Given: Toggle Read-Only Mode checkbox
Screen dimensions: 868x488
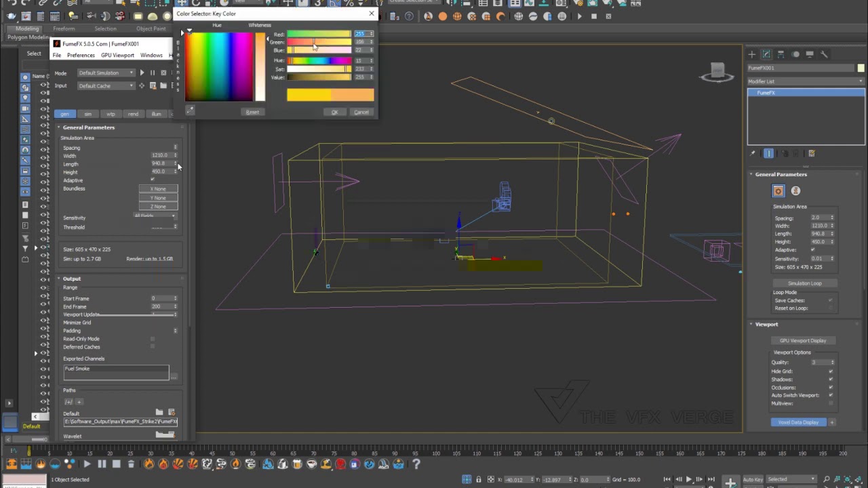Looking at the screenshot, I should click(152, 339).
